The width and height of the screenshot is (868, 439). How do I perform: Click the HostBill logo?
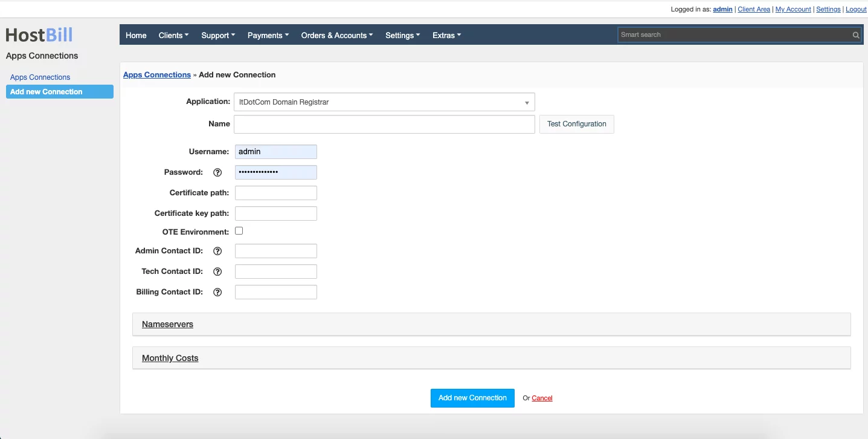(x=39, y=35)
